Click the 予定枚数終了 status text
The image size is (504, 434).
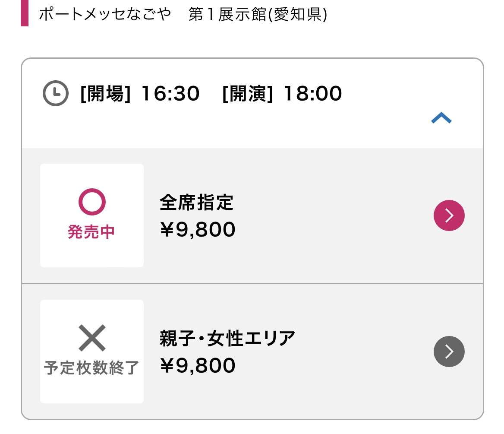tap(91, 368)
